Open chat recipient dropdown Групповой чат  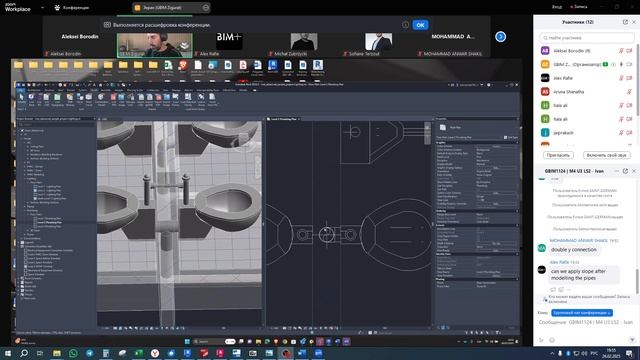pyautogui.click(x=582, y=313)
